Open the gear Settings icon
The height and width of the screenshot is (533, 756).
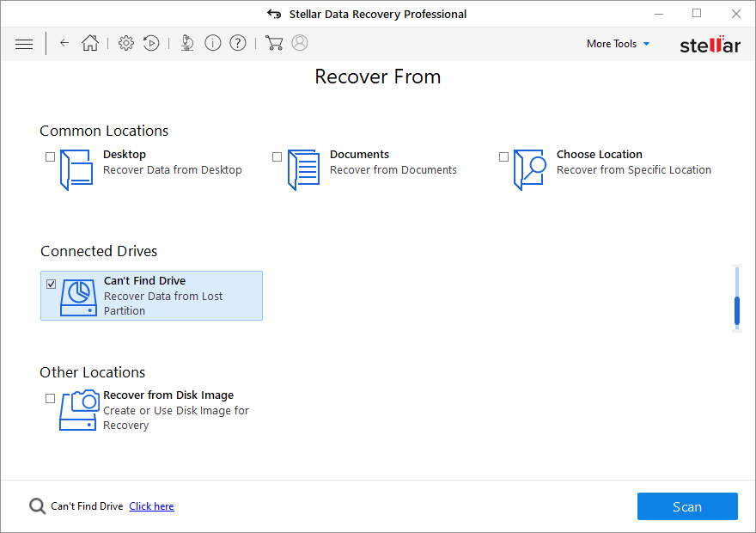[x=126, y=43]
